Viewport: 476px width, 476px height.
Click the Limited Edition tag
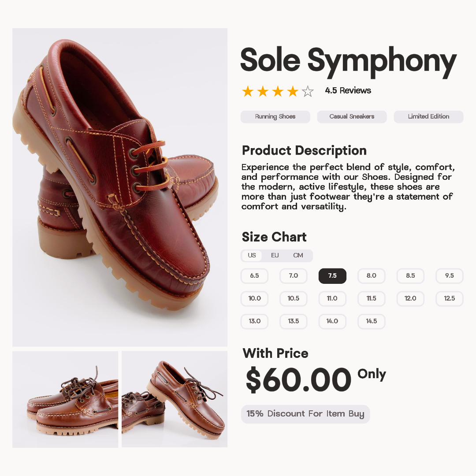428,117
